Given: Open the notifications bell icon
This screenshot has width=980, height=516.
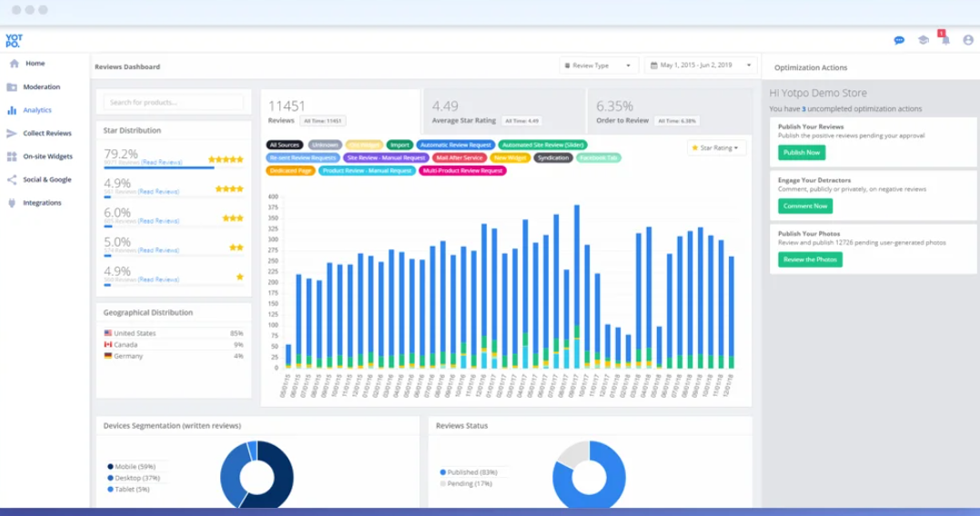Looking at the screenshot, I should [x=945, y=40].
